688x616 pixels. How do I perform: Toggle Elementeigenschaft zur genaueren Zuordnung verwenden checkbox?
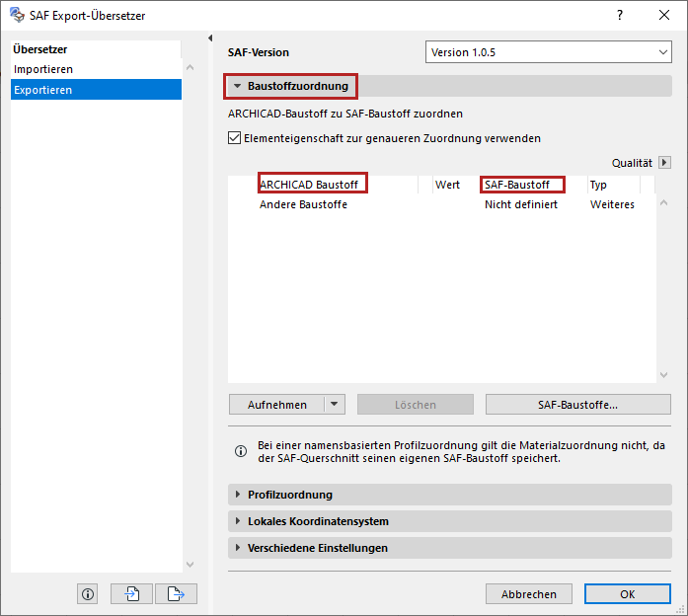(x=235, y=139)
